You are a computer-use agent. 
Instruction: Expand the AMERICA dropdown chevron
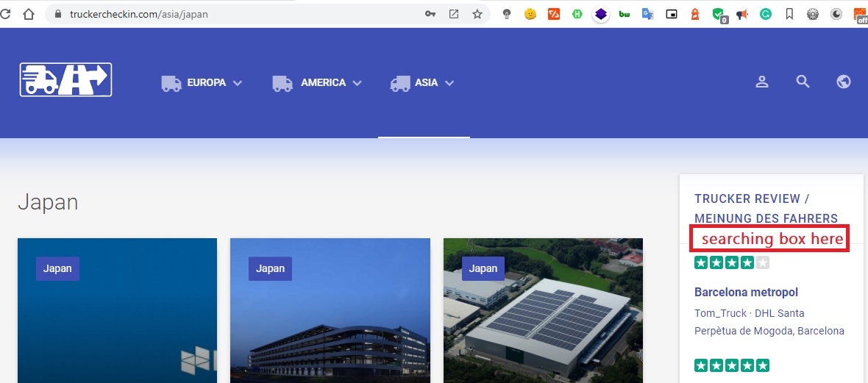coord(357,83)
